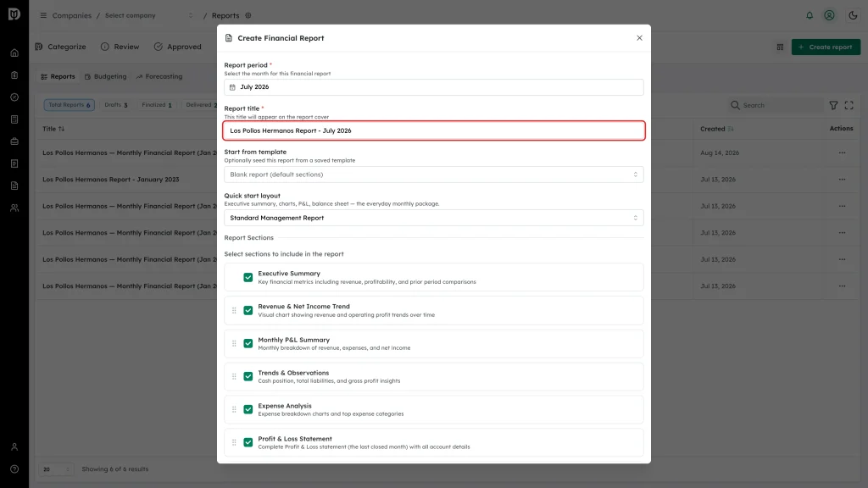Edit the Report title text field

(x=433, y=130)
